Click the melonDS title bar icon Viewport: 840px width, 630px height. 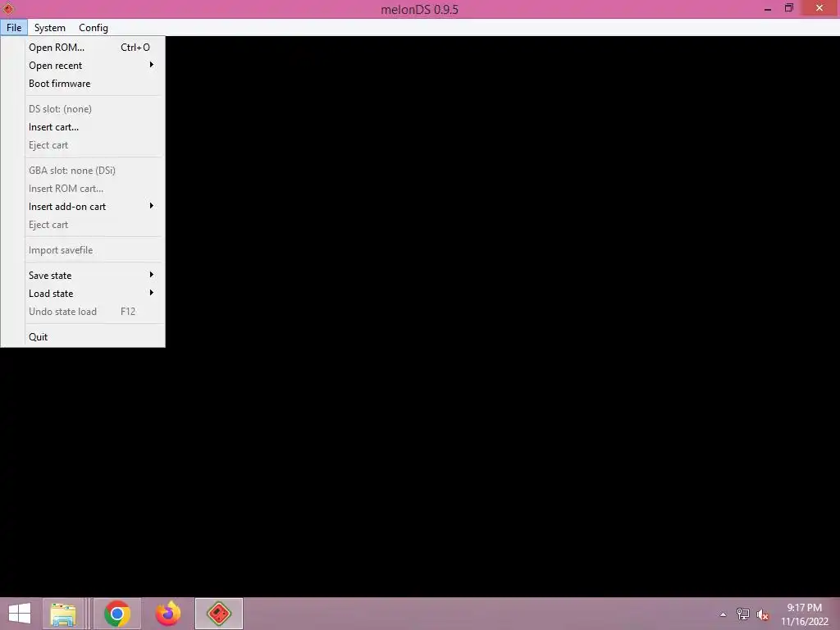tap(8, 8)
